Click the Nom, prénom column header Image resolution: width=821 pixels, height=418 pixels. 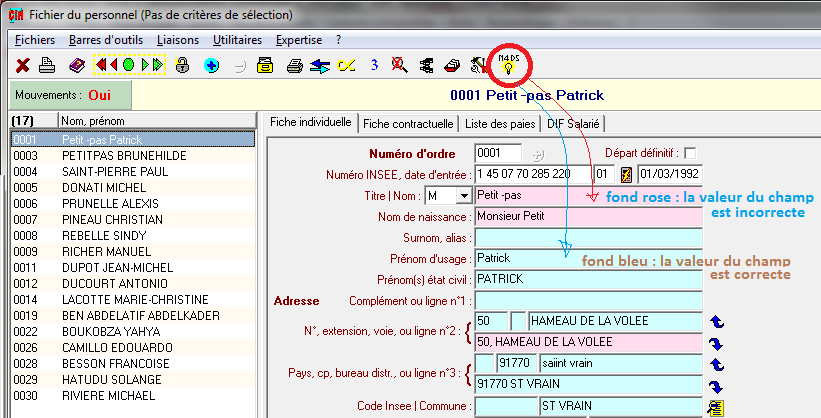[157, 121]
